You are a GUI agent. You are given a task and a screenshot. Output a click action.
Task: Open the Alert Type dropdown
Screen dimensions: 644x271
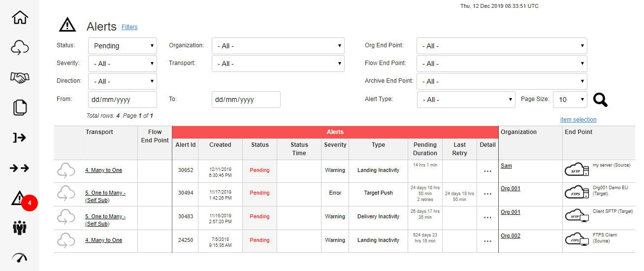[x=466, y=100]
